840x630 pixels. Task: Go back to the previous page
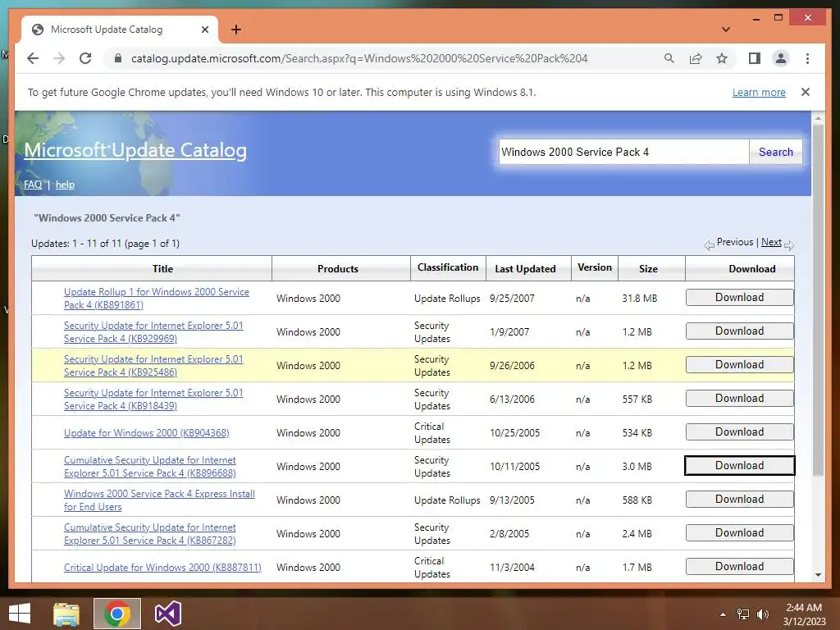tap(33, 58)
